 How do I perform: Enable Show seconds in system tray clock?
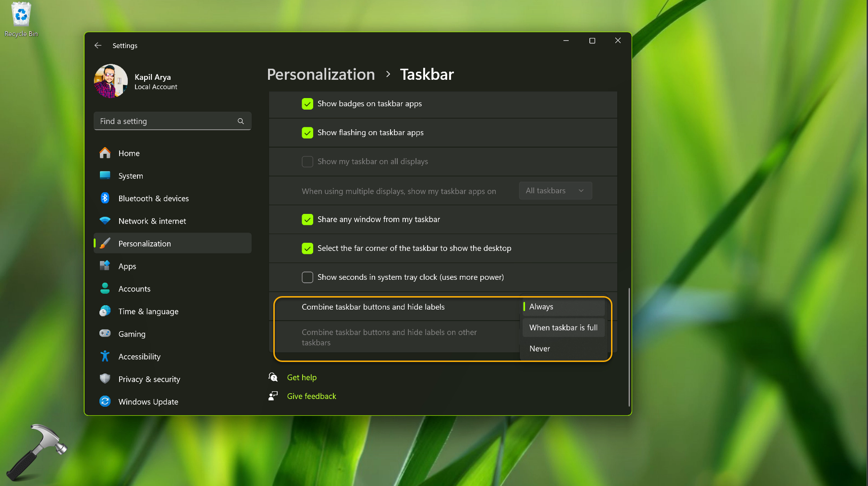307,277
